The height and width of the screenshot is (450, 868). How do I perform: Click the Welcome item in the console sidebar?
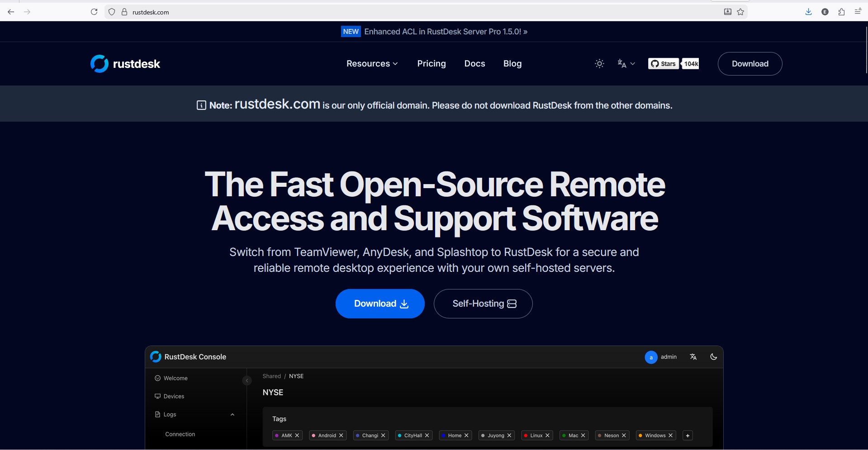(175, 378)
